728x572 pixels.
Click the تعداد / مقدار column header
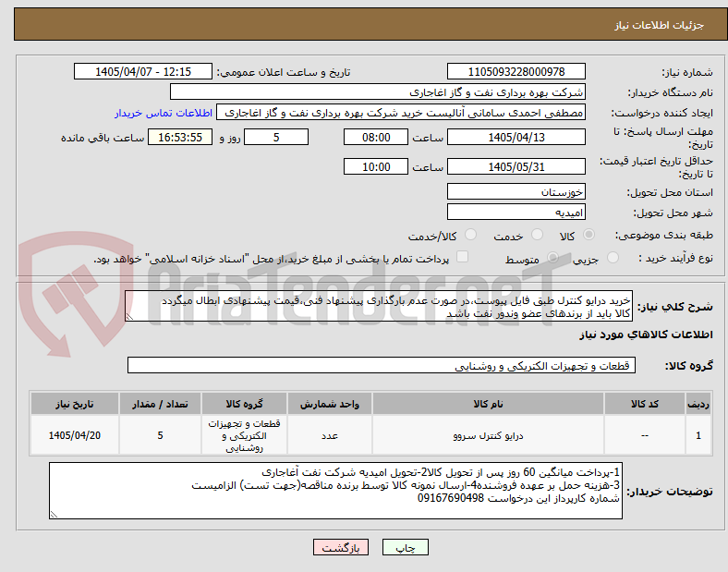[160, 404]
